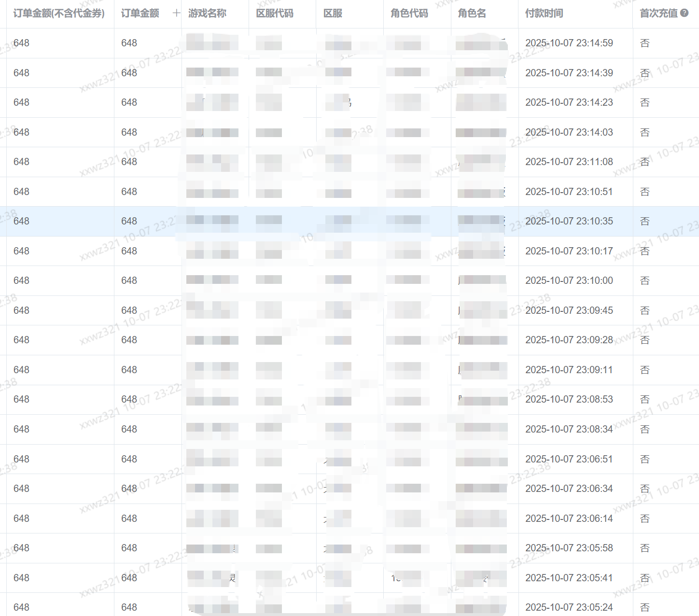This screenshot has height=616, width=699.
Task: Click the 首次充值 column header text
Action: click(x=658, y=14)
